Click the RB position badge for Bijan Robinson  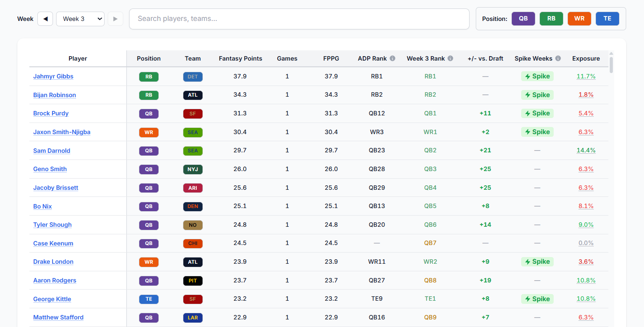[149, 95]
